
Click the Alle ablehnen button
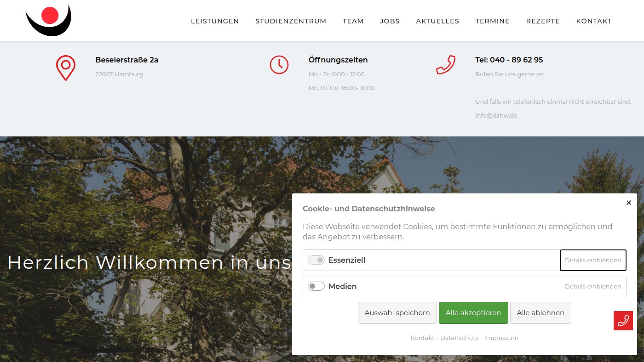coord(540,313)
